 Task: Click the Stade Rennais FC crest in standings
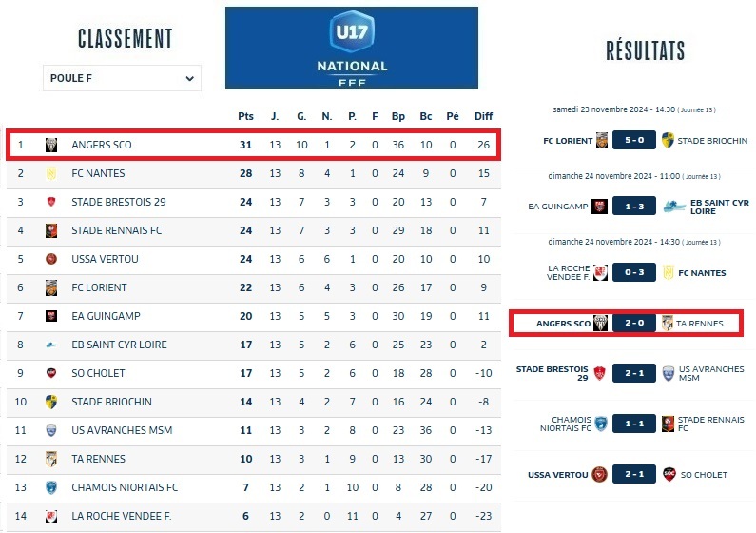pos(51,230)
